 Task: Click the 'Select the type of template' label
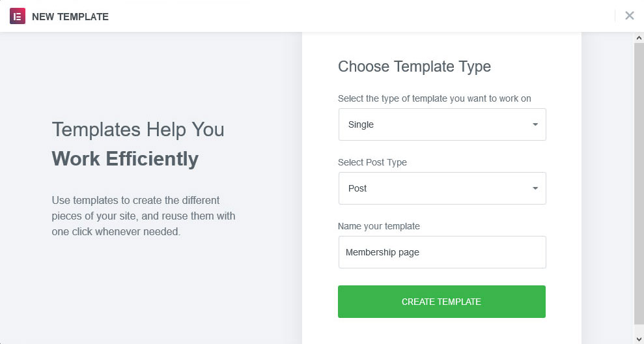tap(434, 98)
